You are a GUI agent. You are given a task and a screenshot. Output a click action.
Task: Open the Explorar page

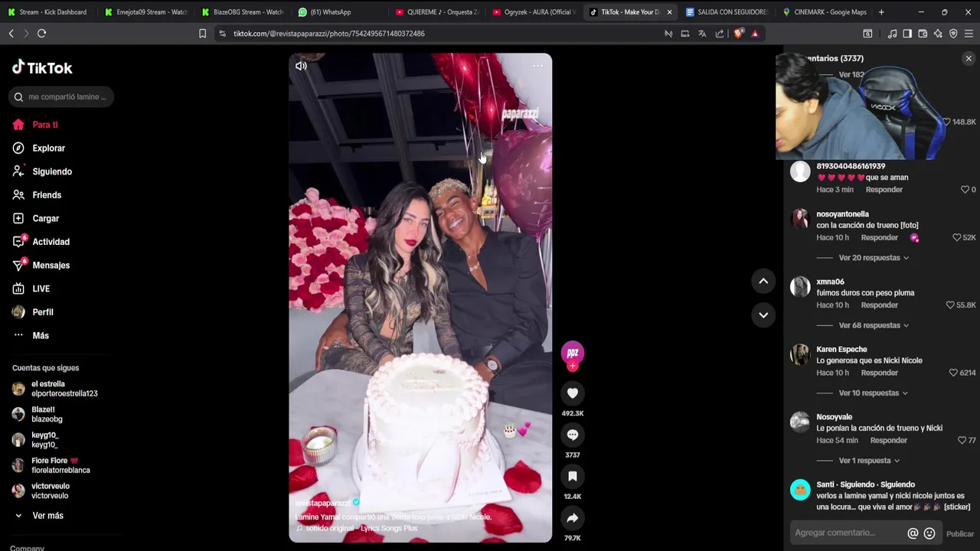point(39,148)
